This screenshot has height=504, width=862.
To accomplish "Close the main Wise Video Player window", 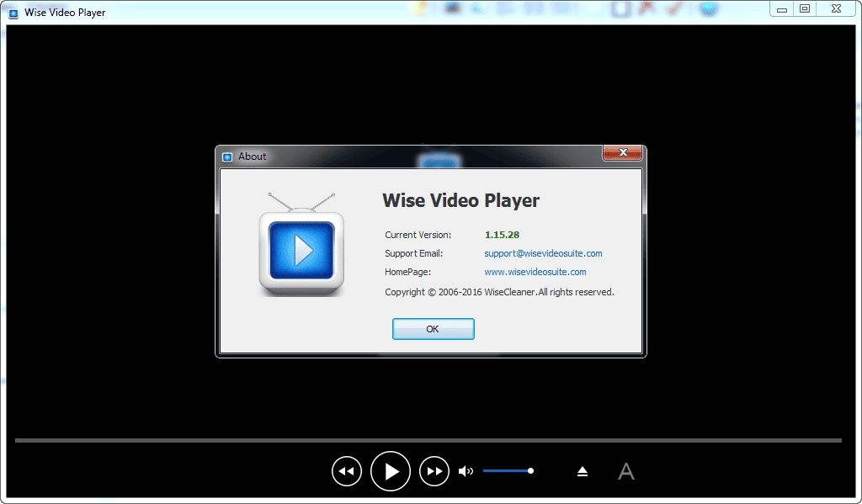I will click(836, 8).
